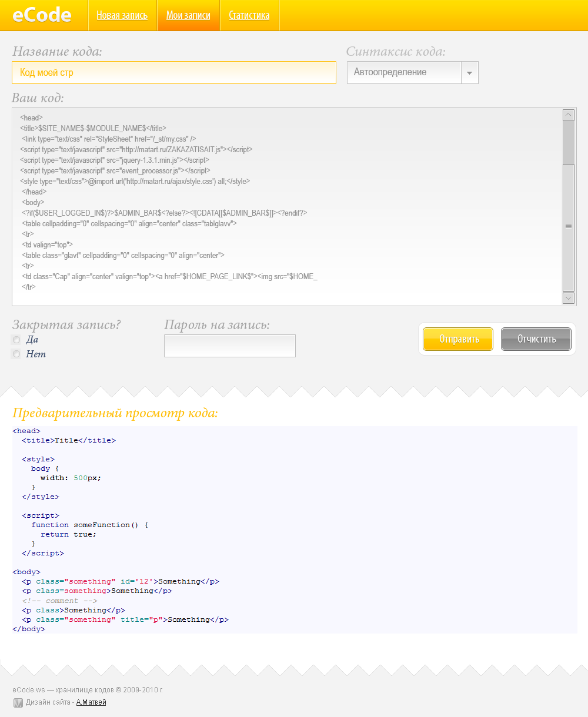Click the designer M icon in footer
Viewport: 588px width, 717px height.
[x=18, y=702]
